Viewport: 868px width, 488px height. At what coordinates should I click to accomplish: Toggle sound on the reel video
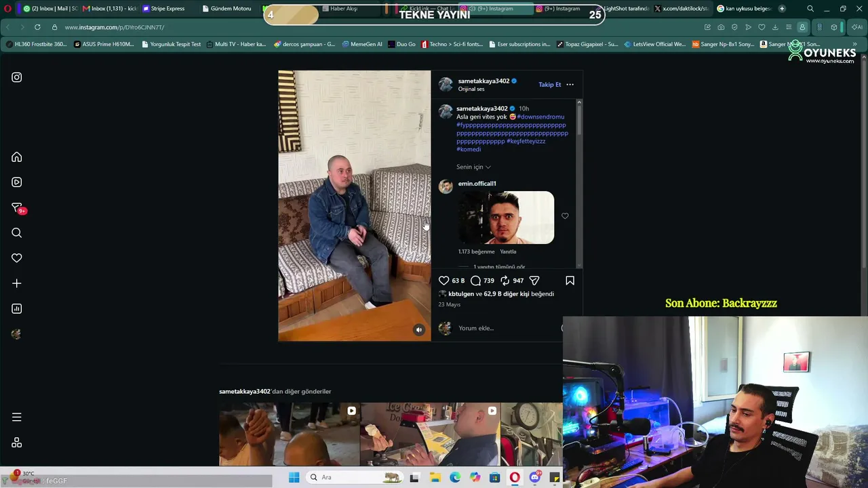pos(419,330)
